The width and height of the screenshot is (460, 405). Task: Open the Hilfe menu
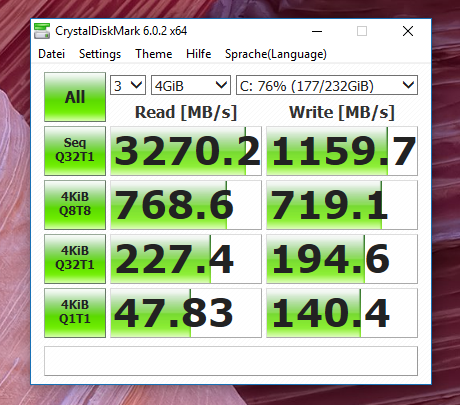click(x=199, y=54)
